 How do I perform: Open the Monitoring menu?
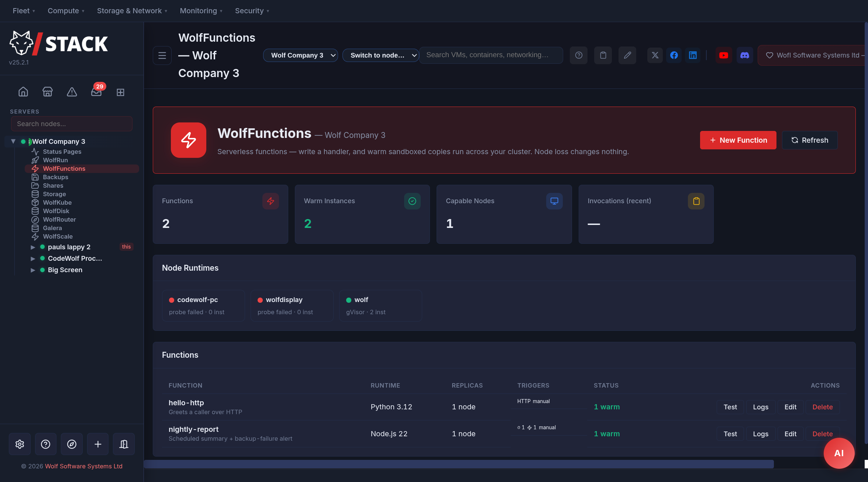tap(201, 11)
